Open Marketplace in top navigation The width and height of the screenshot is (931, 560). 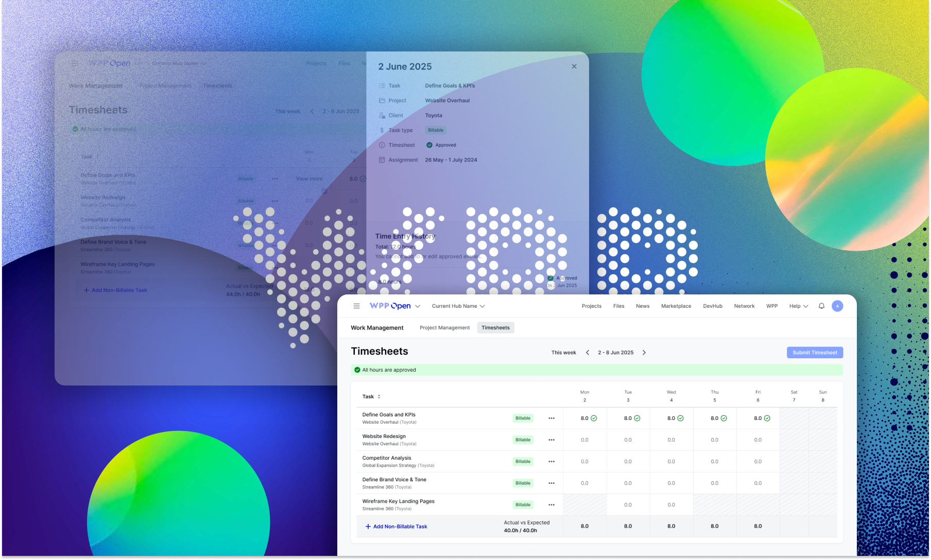[x=676, y=306]
